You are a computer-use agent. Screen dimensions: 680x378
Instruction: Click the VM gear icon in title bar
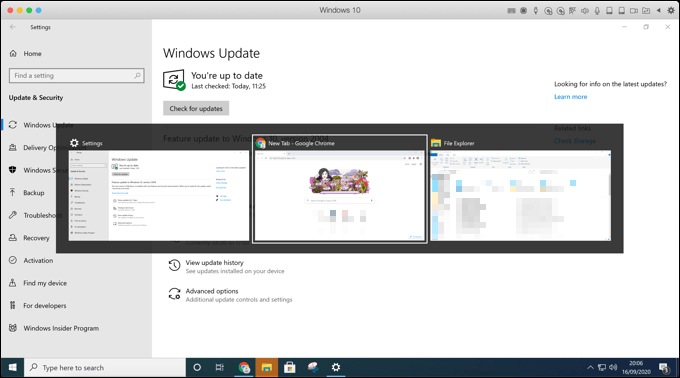coord(670,10)
